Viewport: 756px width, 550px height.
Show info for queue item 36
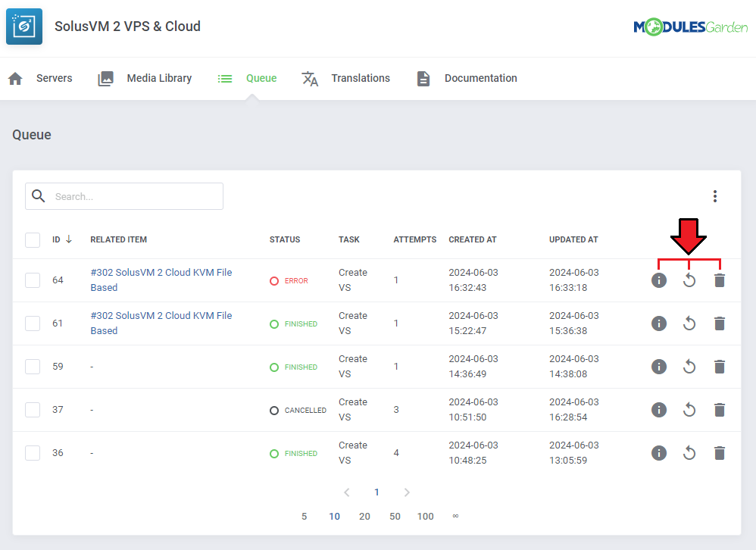658,452
